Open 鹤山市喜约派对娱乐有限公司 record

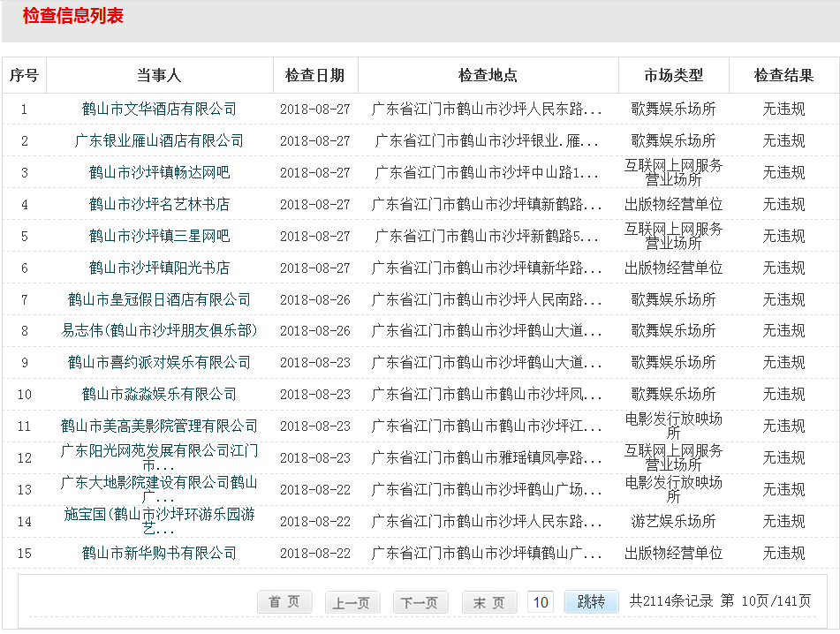159,363
